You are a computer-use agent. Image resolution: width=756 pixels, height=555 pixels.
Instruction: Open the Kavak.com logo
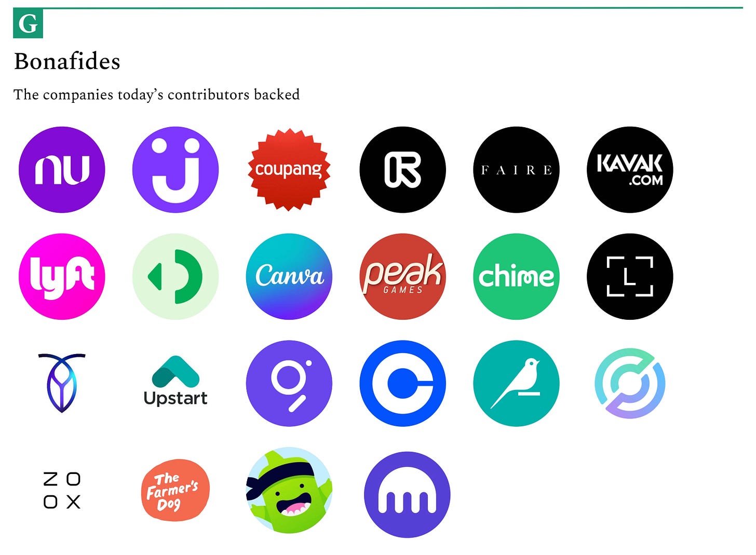point(630,170)
